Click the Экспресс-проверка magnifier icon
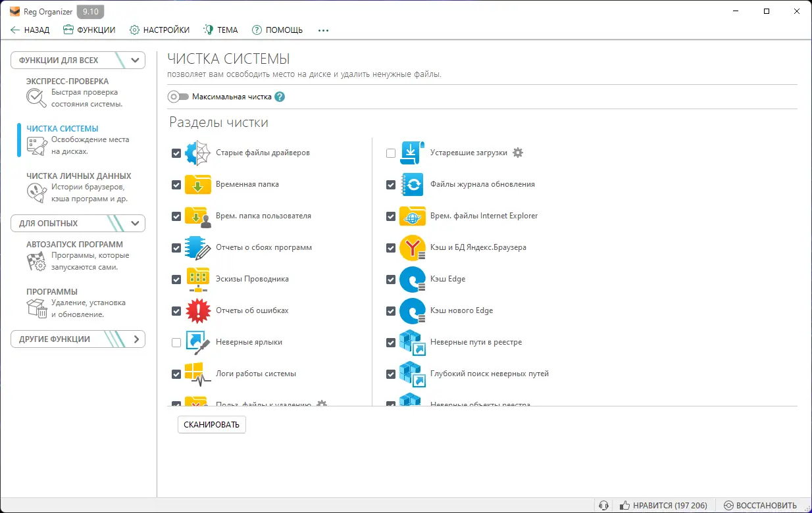 36,98
